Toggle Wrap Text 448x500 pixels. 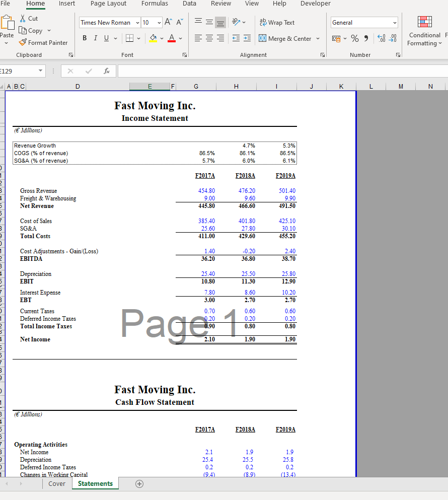pyautogui.click(x=277, y=22)
